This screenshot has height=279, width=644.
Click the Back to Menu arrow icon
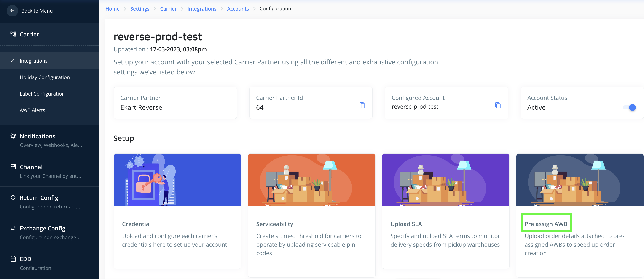(12, 11)
